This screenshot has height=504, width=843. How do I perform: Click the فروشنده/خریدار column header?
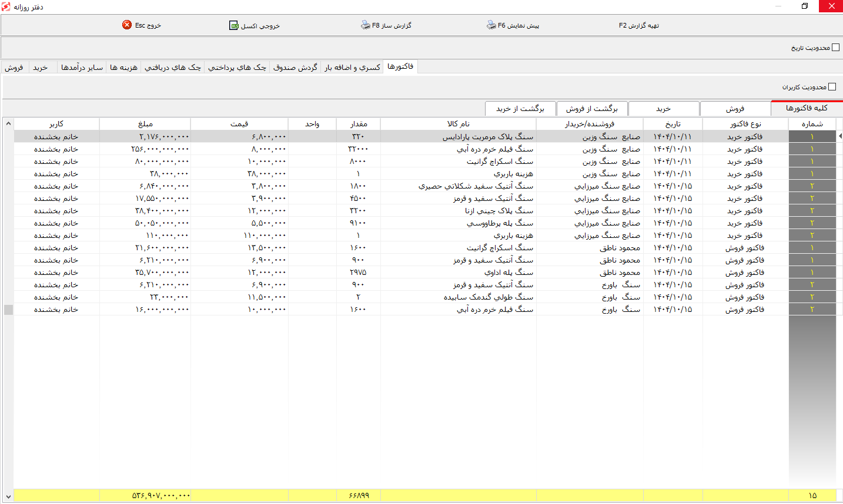(590, 124)
